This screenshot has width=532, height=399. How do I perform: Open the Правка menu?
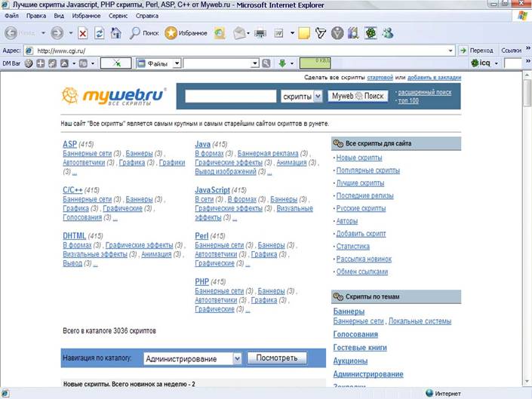tap(36, 16)
